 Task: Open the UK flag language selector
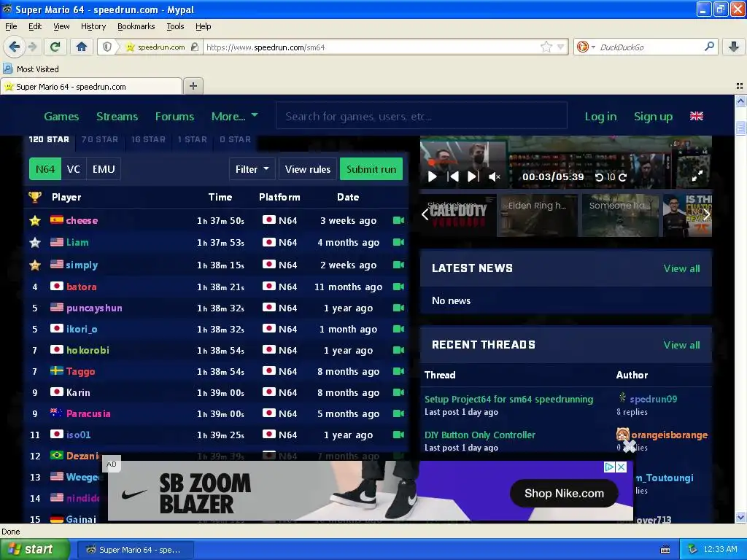(697, 116)
